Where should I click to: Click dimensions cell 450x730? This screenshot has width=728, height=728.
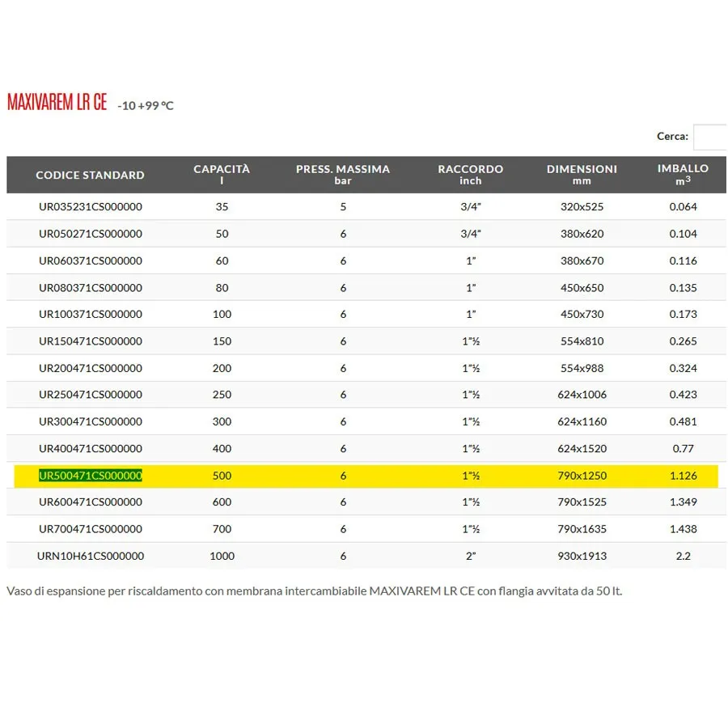(582, 314)
